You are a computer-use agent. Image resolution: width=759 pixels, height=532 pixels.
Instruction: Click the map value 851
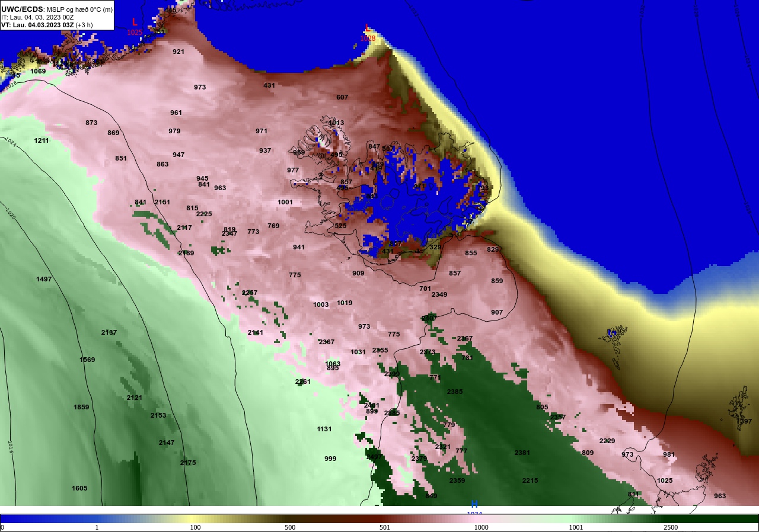[x=121, y=158]
